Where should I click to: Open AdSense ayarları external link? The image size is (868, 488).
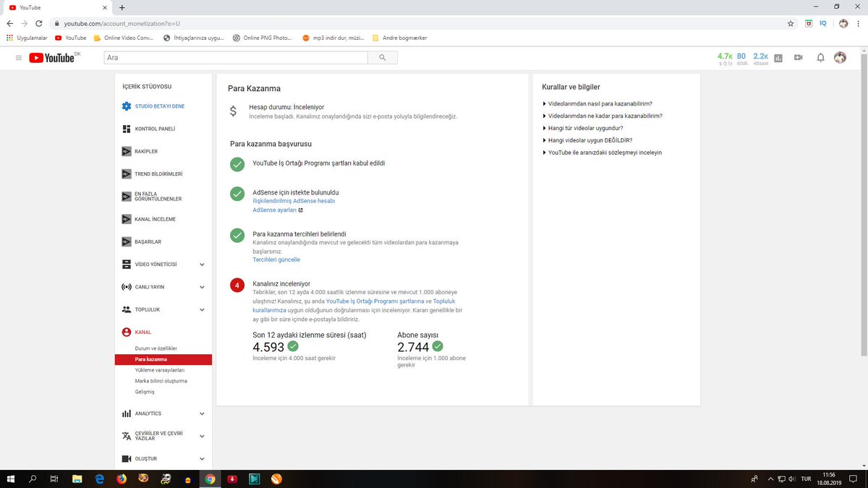coord(278,210)
